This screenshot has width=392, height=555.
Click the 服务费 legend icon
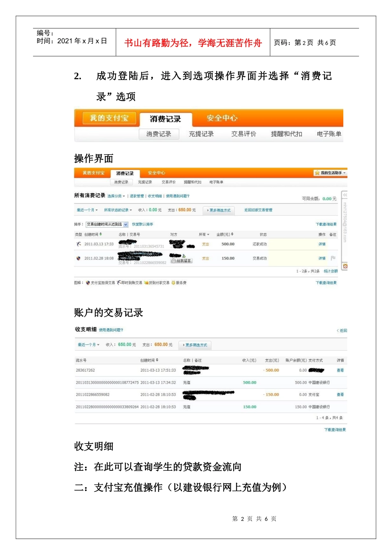pos(173,283)
